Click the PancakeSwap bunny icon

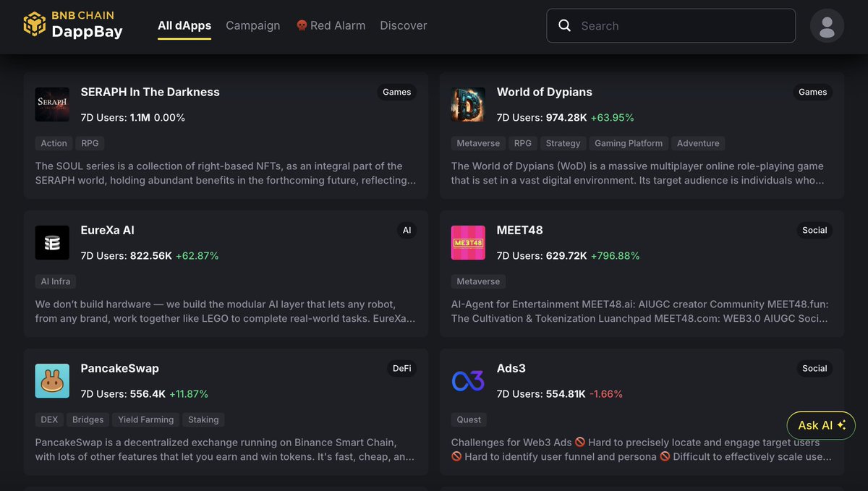point(52,381)
